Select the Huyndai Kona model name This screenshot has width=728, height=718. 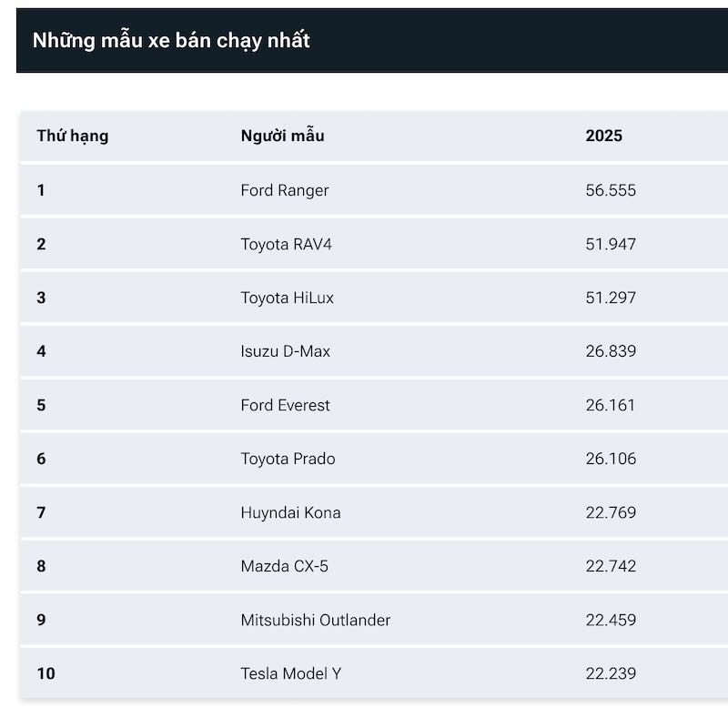tap(290, 512)
